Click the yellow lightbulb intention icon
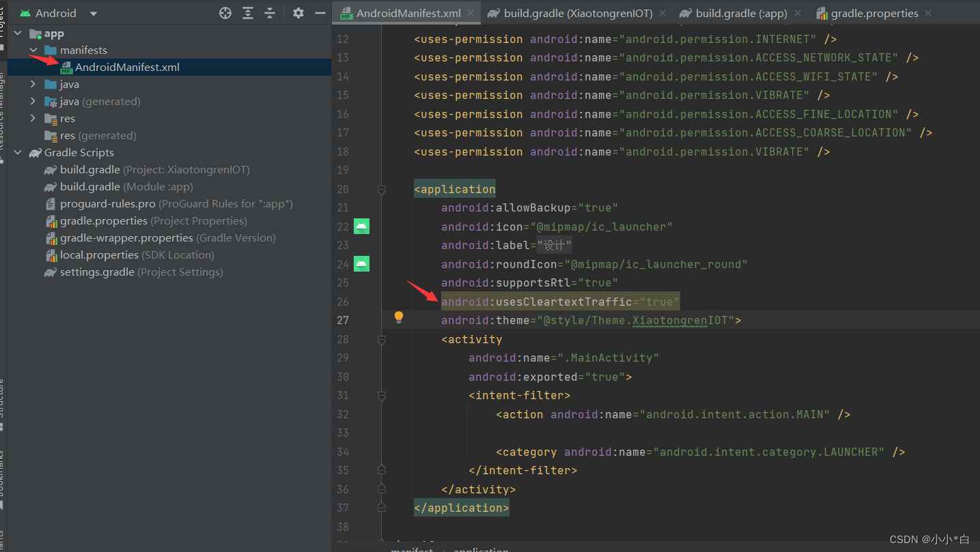The image size is (980, 552). coord(399,317)
